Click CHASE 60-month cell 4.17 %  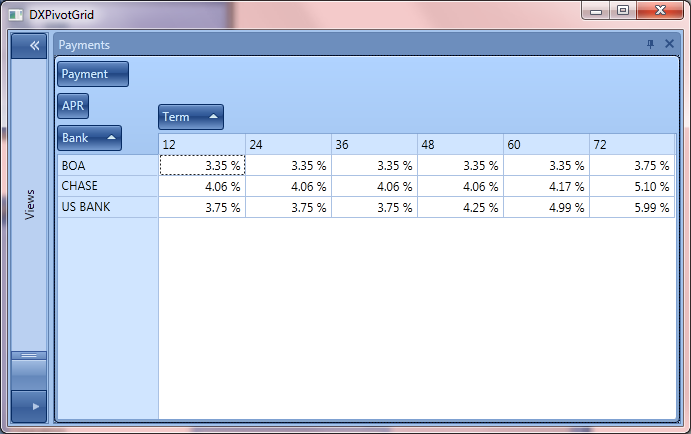point(546,186)
